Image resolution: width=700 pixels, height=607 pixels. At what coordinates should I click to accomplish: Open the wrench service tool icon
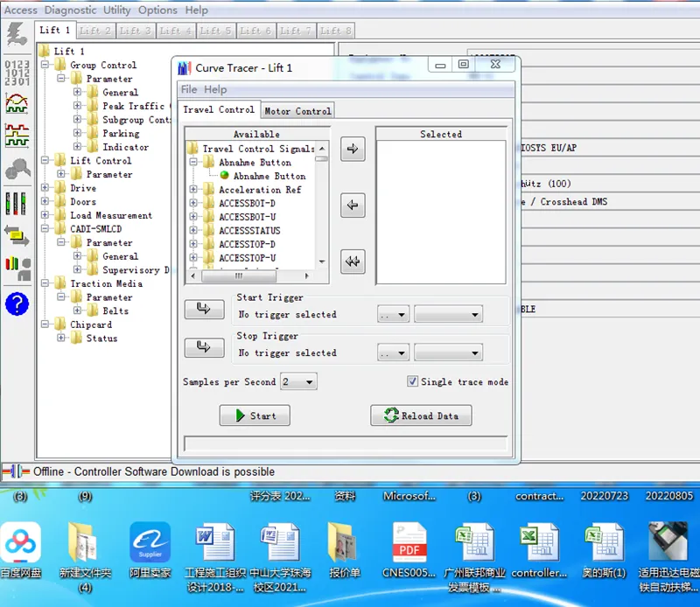coord(16,169)
